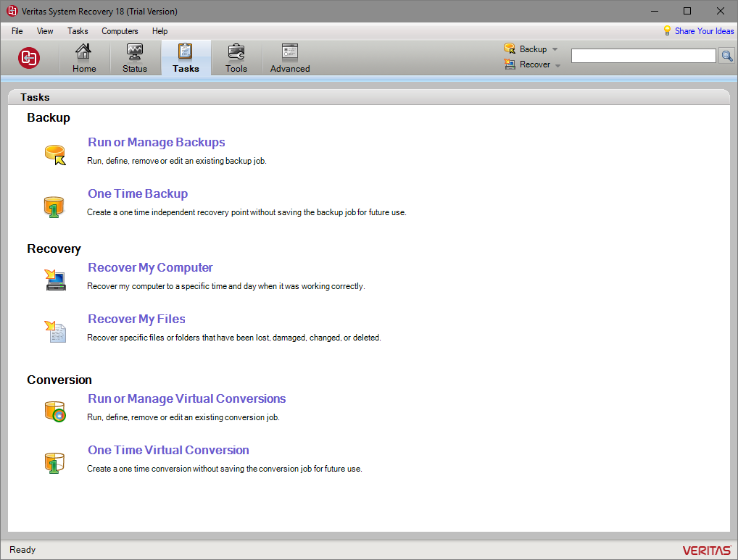The width and height of the screenshot is (738, 560).
Task: Open the Status monitor icon
Action: (x=135, y=51)
